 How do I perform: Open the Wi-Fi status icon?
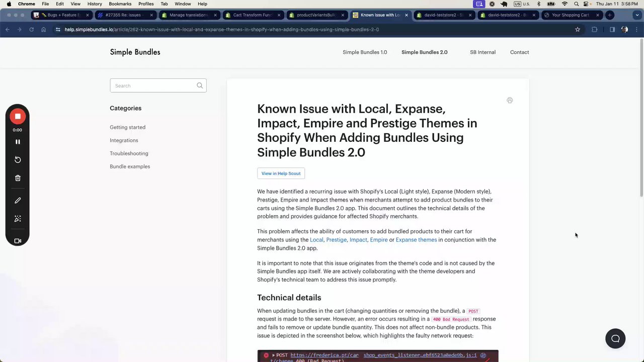[x=565, y=4]
